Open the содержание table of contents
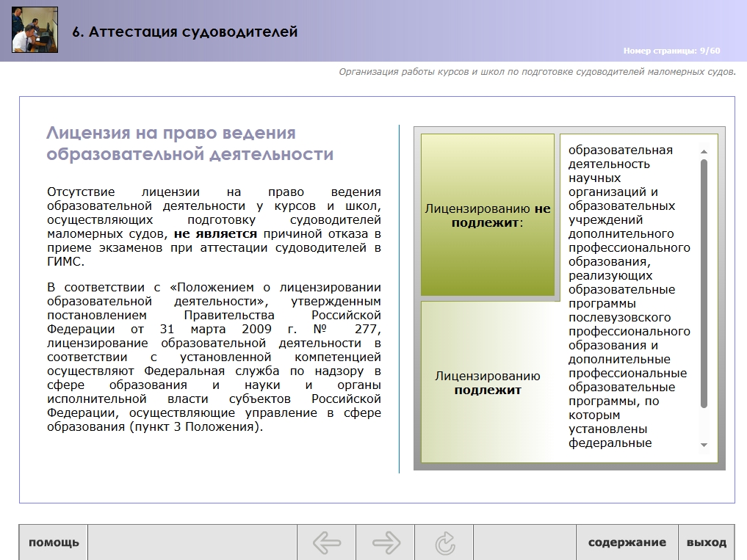747x560 pixels. [x=627, y=542]
